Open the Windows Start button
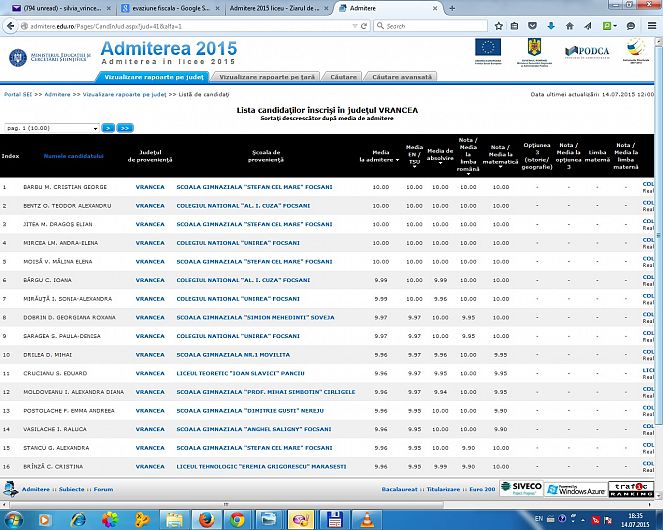 coord(13,520)
